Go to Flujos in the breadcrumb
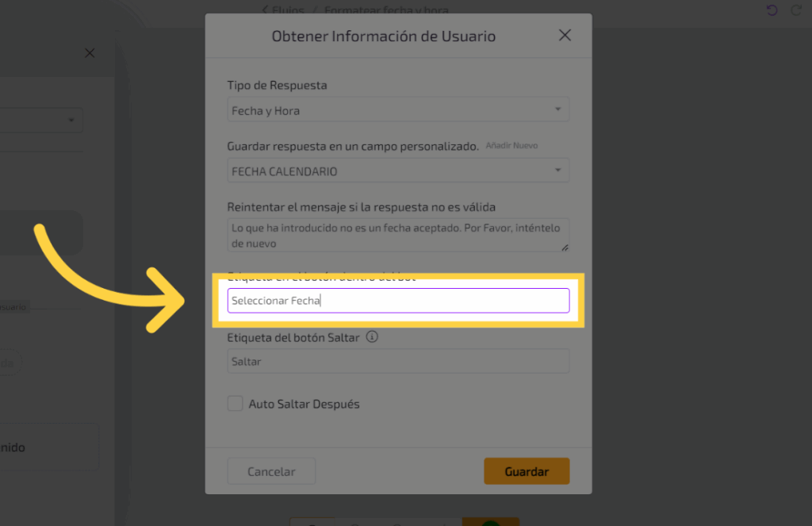Image resolution: width=812 pixels, height=526 pixels. (290, 10)
